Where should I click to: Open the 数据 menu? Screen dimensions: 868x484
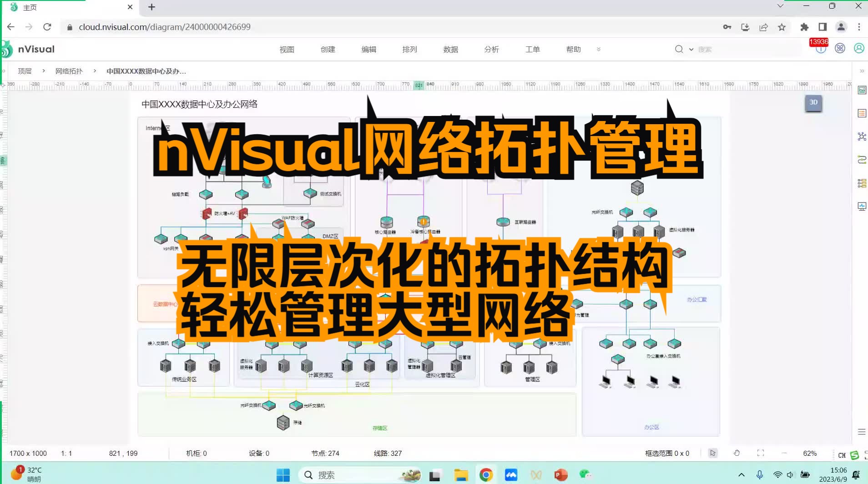tap(450, 49)
